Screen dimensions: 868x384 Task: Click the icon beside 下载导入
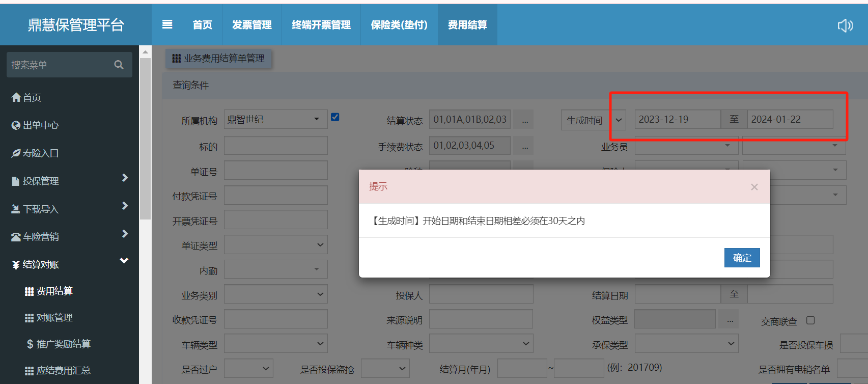[16, 209]
